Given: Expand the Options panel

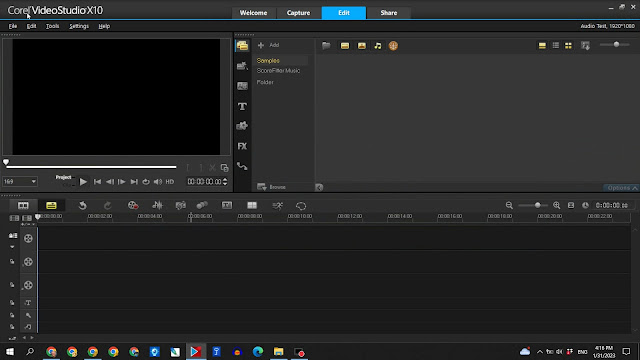Looking at the screenshot, I should coord(622,188).
